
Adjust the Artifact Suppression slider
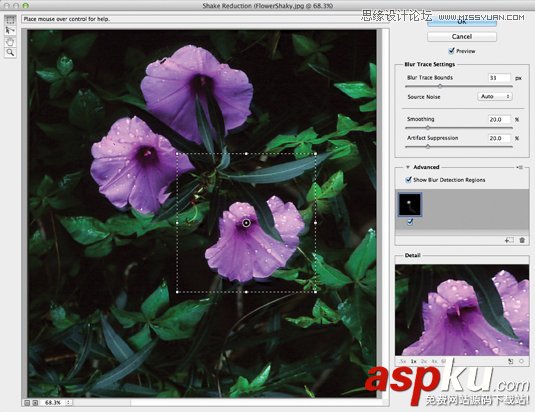[x=428, y=147]
